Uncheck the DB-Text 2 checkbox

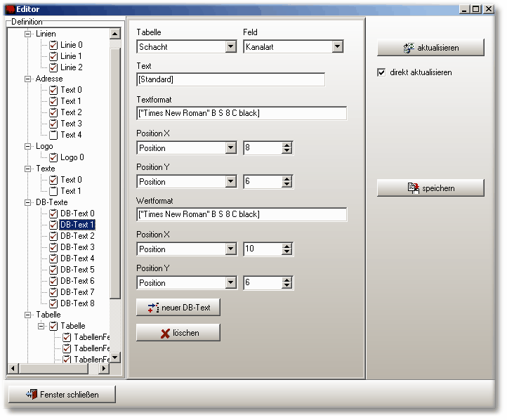(x=53, y=236)
